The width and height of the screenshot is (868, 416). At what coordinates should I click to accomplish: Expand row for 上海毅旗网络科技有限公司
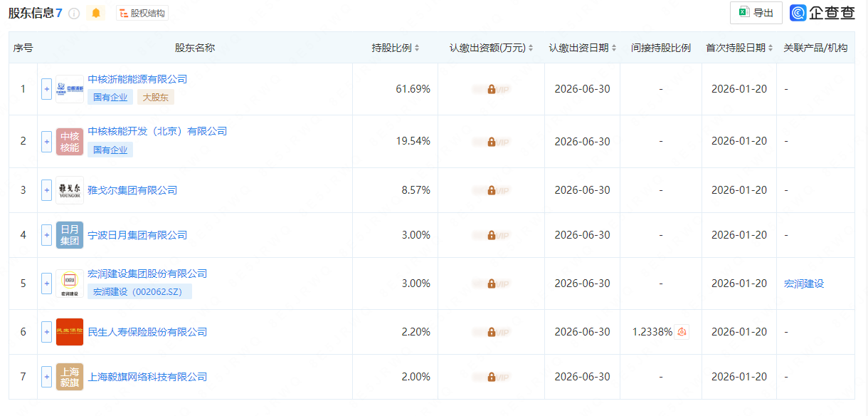(x=47, y=377)
